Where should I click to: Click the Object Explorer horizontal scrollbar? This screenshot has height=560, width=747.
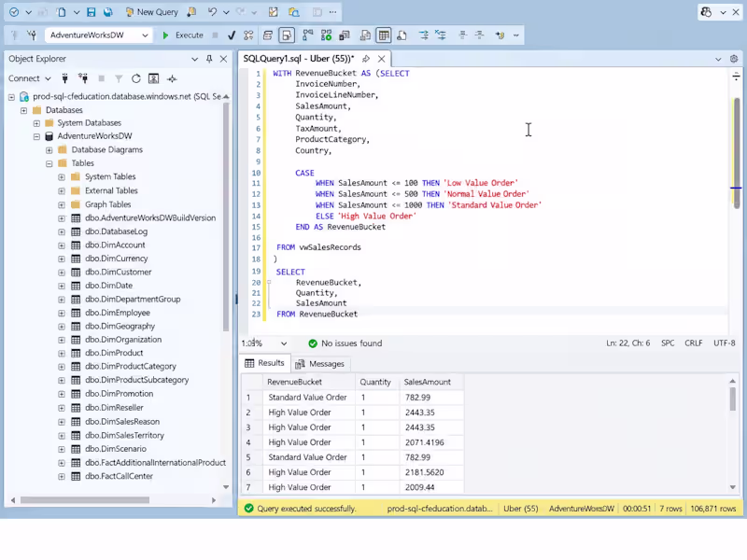click(x=85, y=500)
